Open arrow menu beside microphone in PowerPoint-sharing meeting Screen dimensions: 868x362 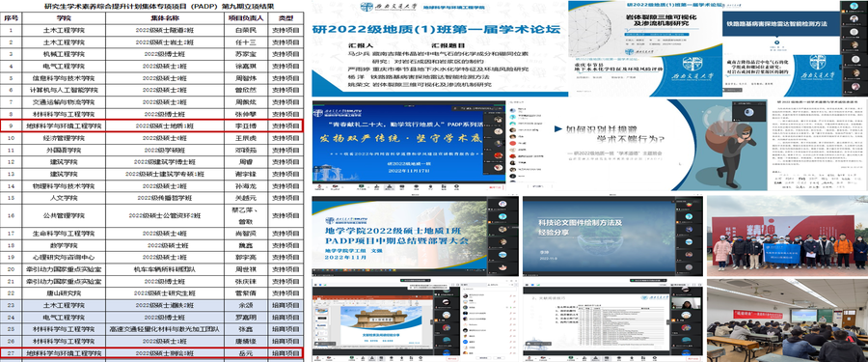pos(323,358)
